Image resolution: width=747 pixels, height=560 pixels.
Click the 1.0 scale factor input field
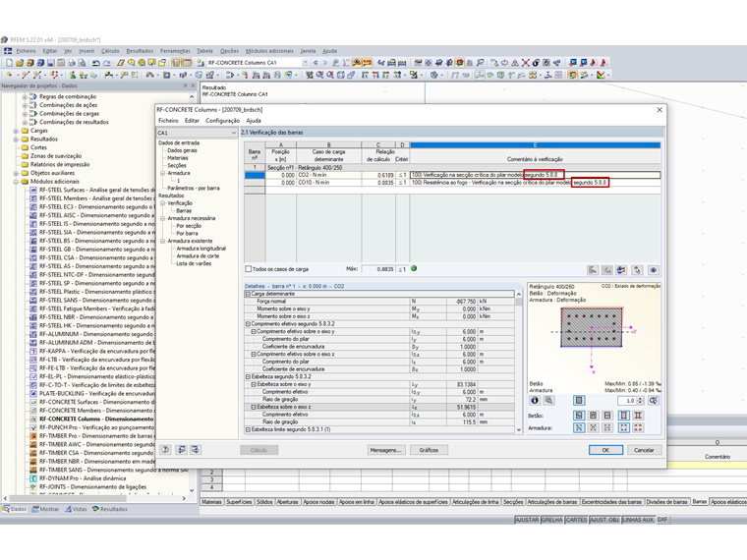(x=627, y=401)
